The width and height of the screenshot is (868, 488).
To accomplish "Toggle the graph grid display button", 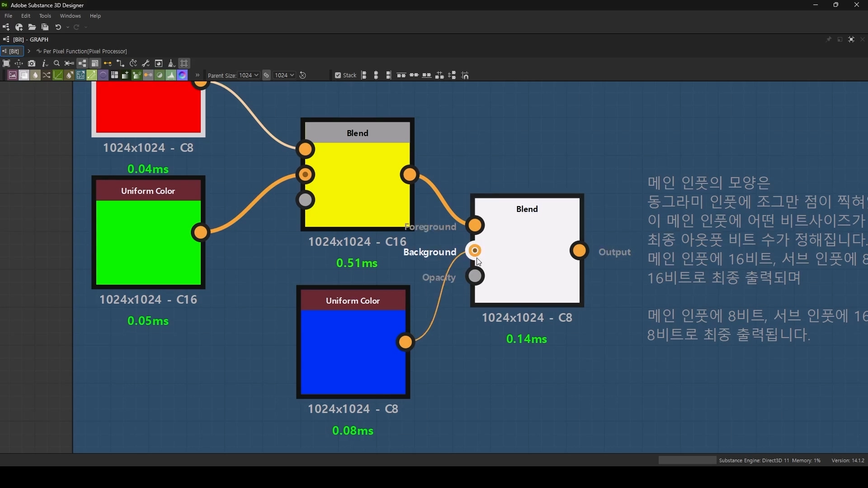I will click(184, 63).
